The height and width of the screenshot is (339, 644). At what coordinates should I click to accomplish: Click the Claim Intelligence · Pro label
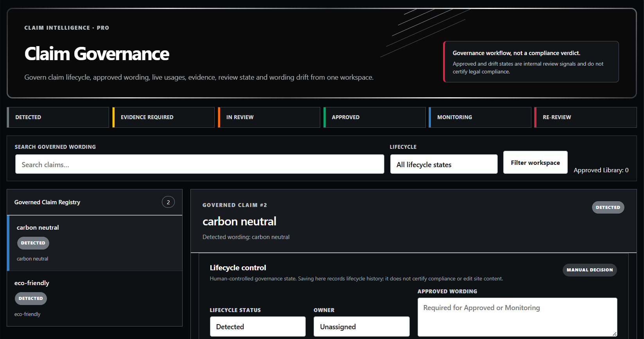66,28
